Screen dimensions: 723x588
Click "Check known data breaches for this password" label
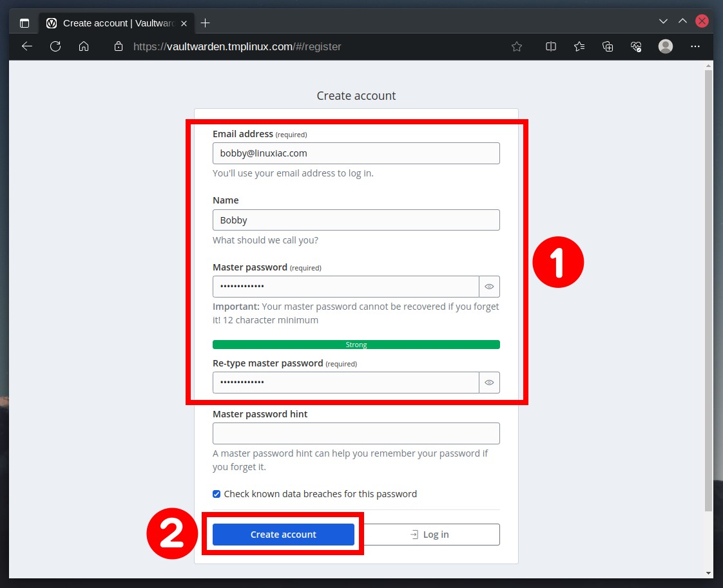320,494
